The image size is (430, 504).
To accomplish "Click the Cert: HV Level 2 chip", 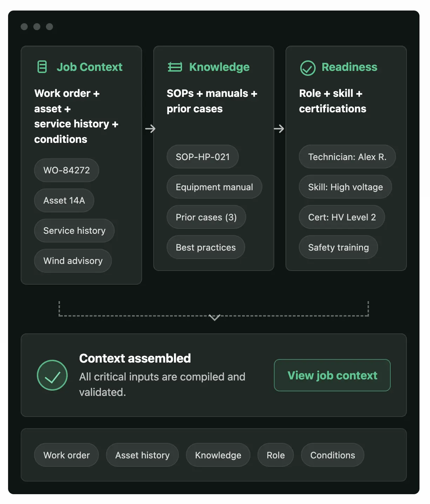I will pos(342,217).
